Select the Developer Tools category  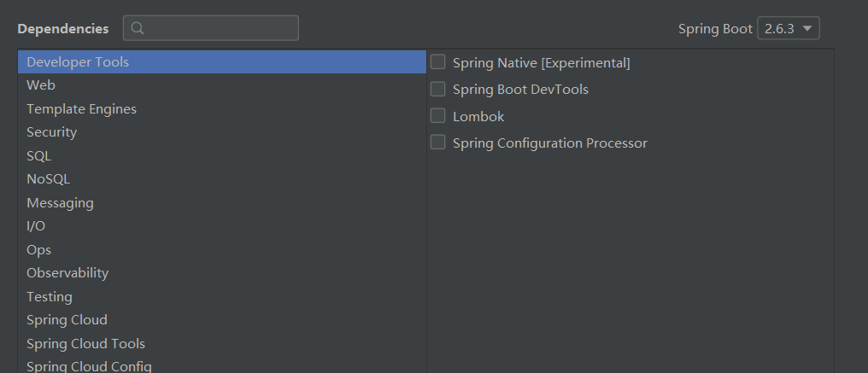(222, 62)
